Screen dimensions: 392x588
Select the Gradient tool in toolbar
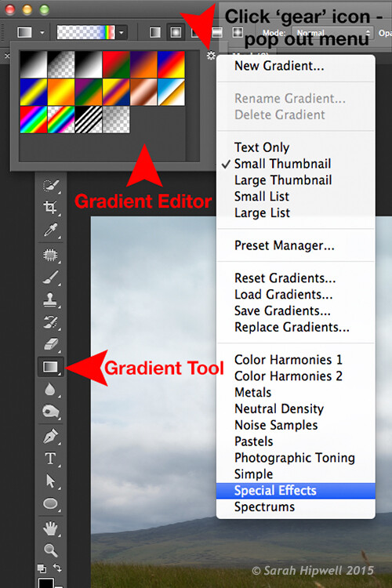[51, 367]
